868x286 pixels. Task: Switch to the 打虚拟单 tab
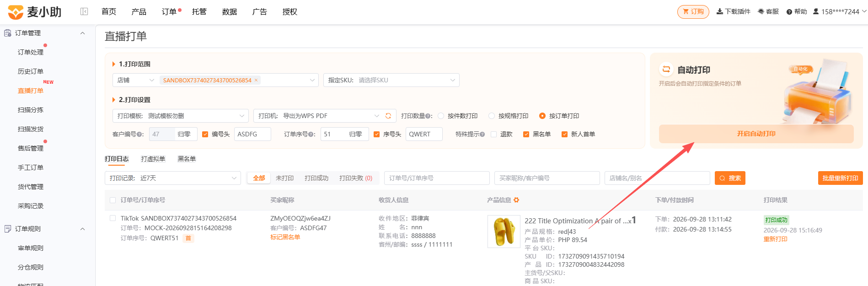153,159
